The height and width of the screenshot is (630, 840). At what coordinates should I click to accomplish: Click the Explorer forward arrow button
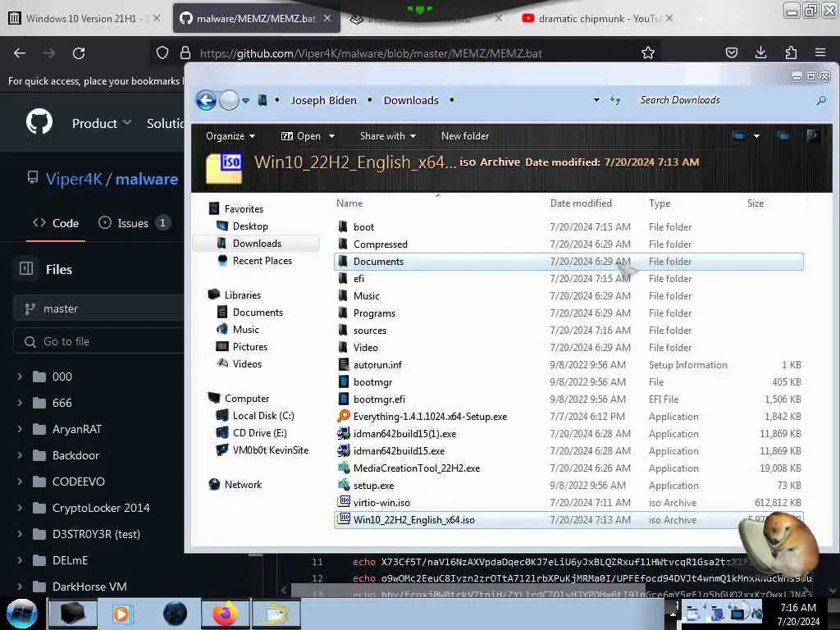coord(230,100)
